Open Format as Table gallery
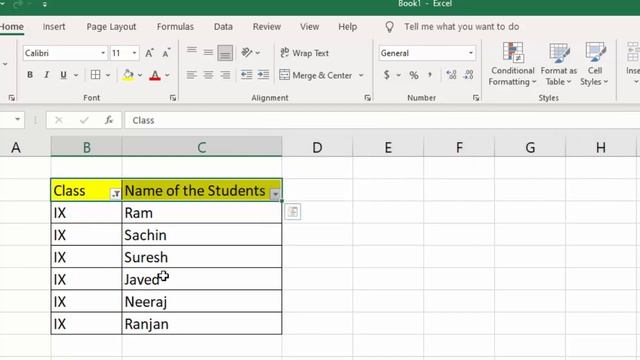 (558, 64)
